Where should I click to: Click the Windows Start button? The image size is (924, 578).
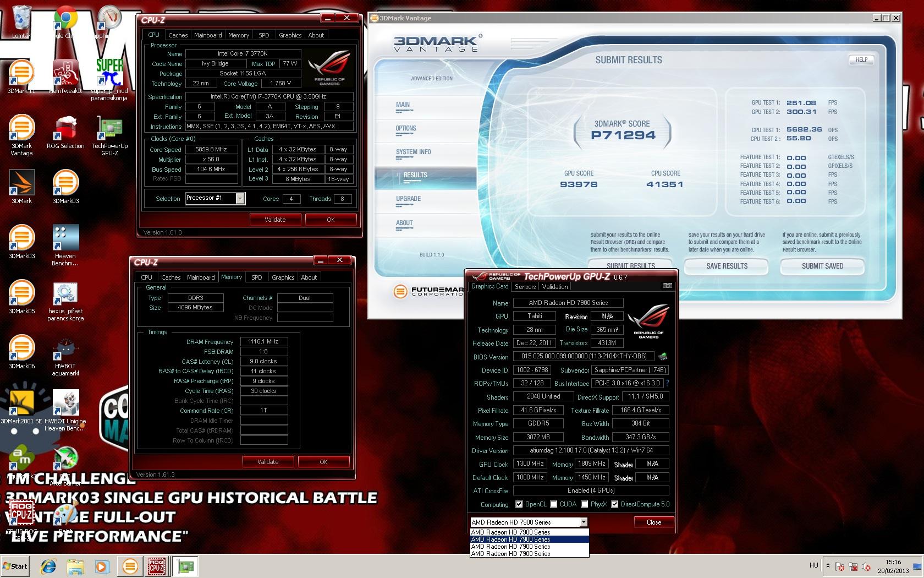click(x=15, y=566)
